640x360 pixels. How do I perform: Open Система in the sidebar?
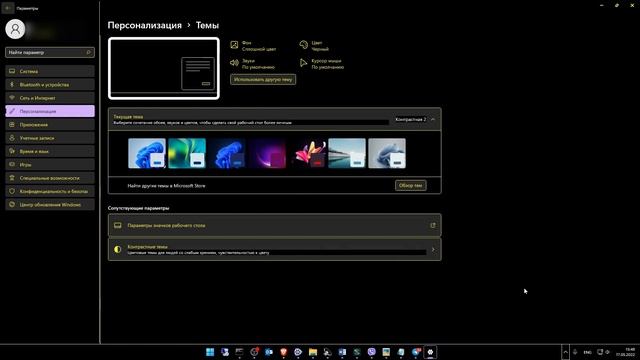click(50, 71)
